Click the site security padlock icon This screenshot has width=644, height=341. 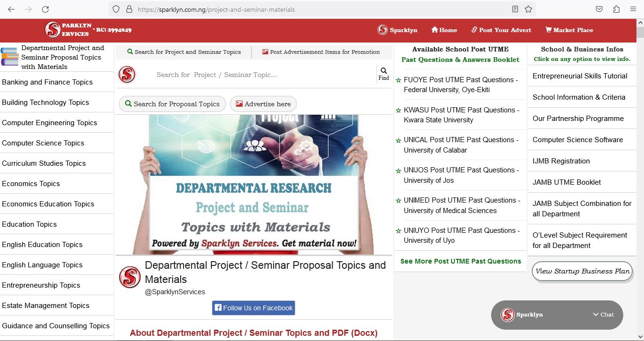[x=129, y=9]
